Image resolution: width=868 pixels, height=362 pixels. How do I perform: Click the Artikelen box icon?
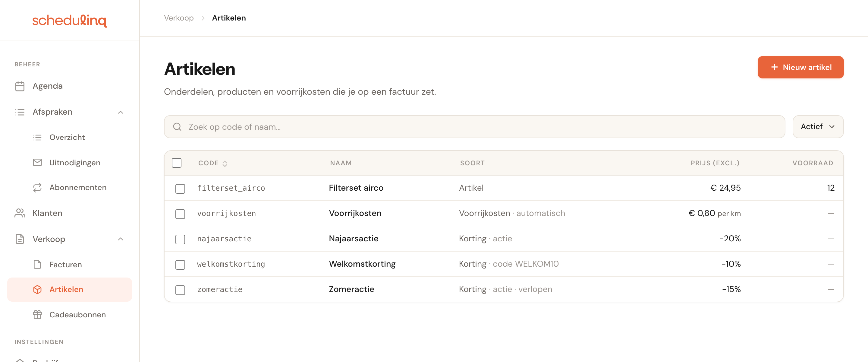(x=37, y=290)
